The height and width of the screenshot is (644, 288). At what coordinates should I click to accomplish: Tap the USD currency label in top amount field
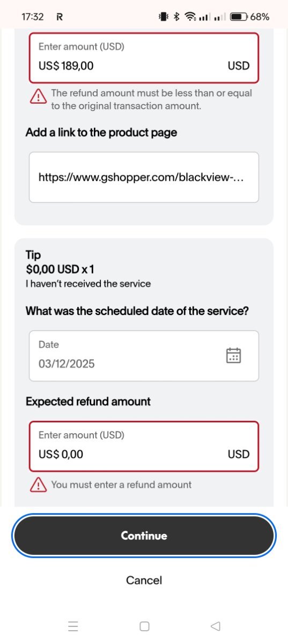239,66
